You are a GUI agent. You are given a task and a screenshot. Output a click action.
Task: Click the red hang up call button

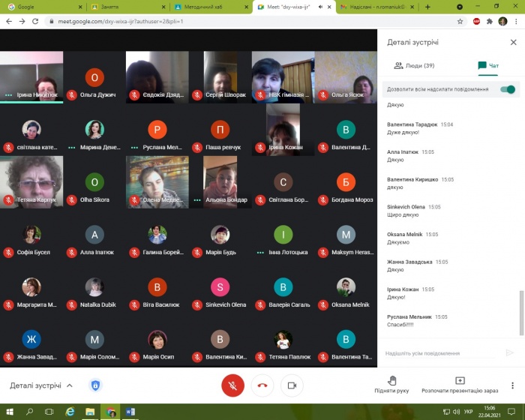pyautogui.click(x=262, y=385)
